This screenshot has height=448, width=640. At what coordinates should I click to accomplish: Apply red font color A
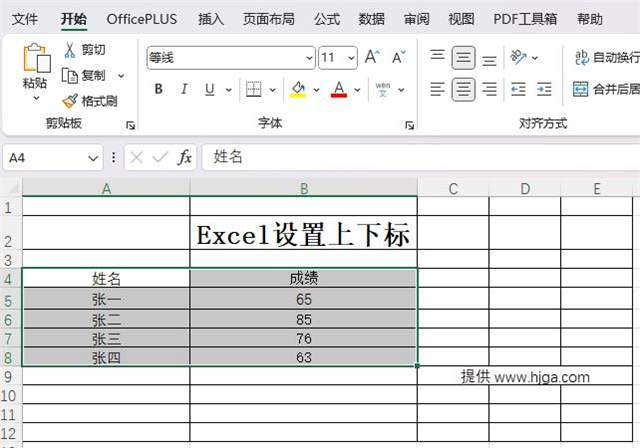pos(339,89)
